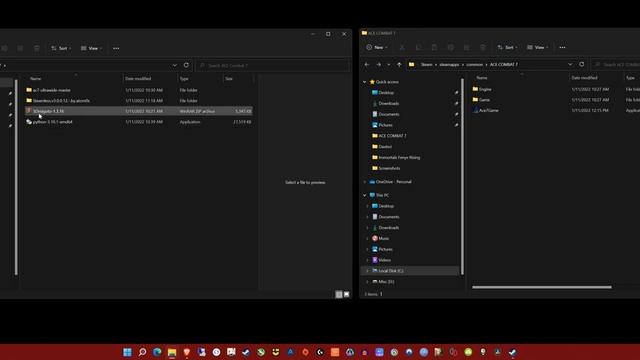Sort by Date modified in ACE COMBAT 7 window
The width and height of the screenshot is (640, 360).
tap(584, 78)
